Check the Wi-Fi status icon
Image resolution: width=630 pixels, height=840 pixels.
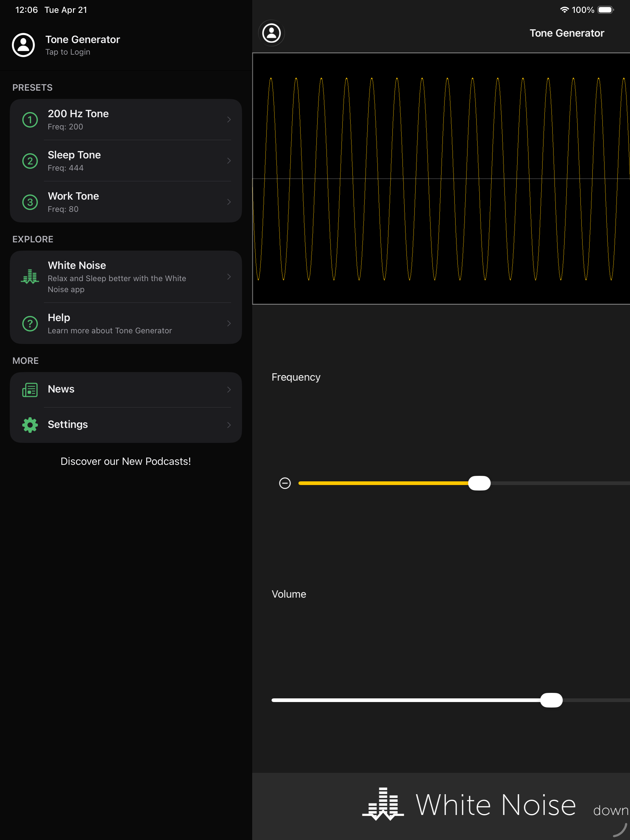(x=564, y=10)
